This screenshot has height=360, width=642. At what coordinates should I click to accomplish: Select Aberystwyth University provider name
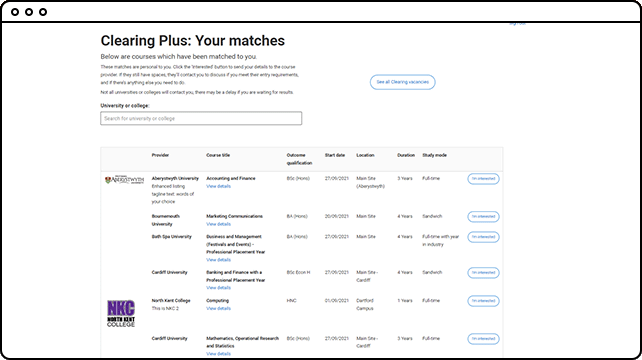click(x=175, y=179)
